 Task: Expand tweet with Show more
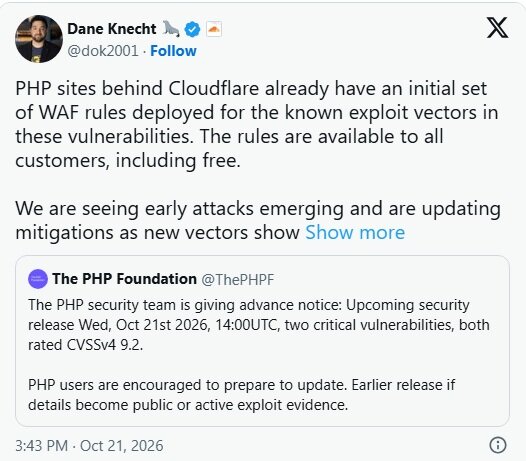coord(355,232)
